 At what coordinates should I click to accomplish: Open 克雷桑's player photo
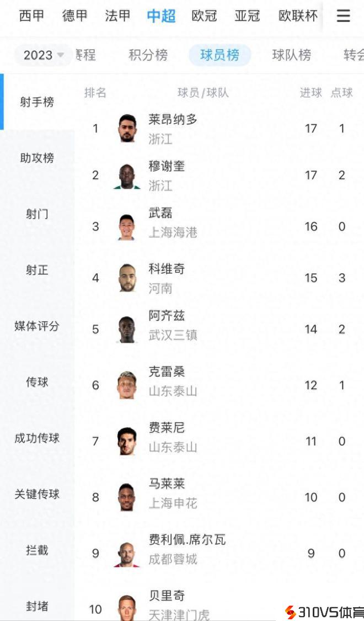point(127,385)
